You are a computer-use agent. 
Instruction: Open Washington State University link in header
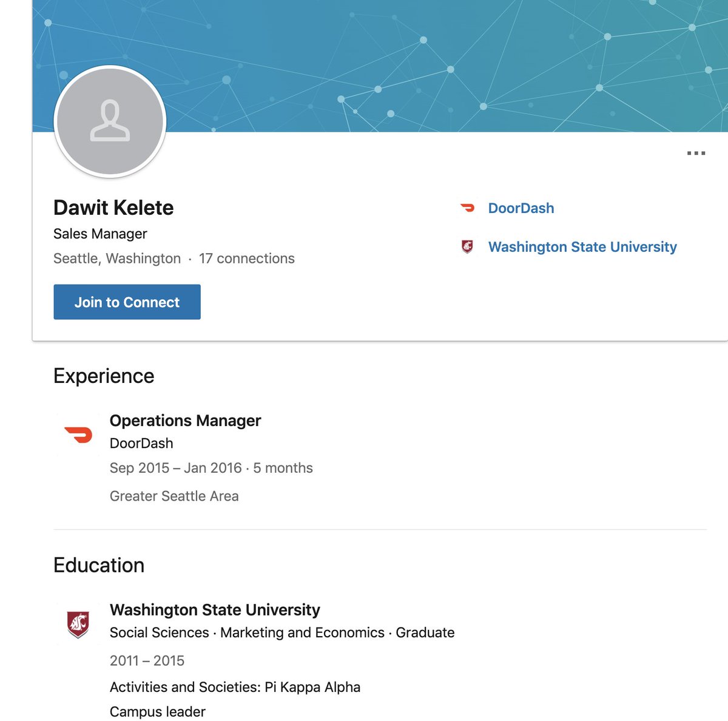pyautogui.click(x=582, y=247)
